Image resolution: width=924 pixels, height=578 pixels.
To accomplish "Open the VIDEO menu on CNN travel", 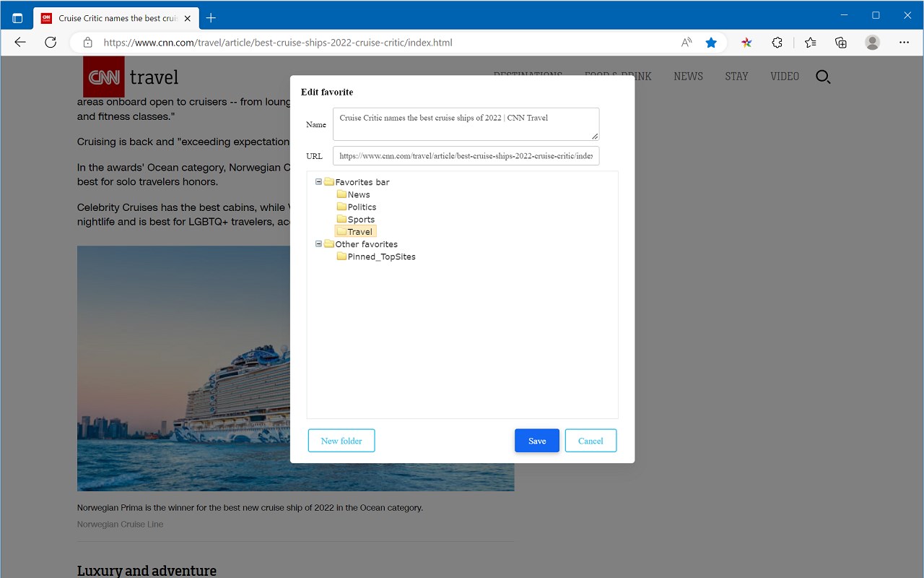I will coord(785,77).
